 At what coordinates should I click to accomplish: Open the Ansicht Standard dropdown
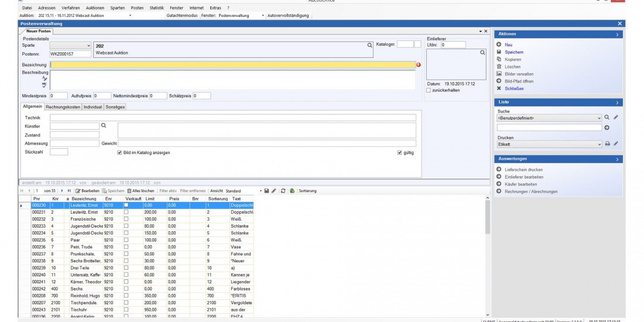[261, 191]
